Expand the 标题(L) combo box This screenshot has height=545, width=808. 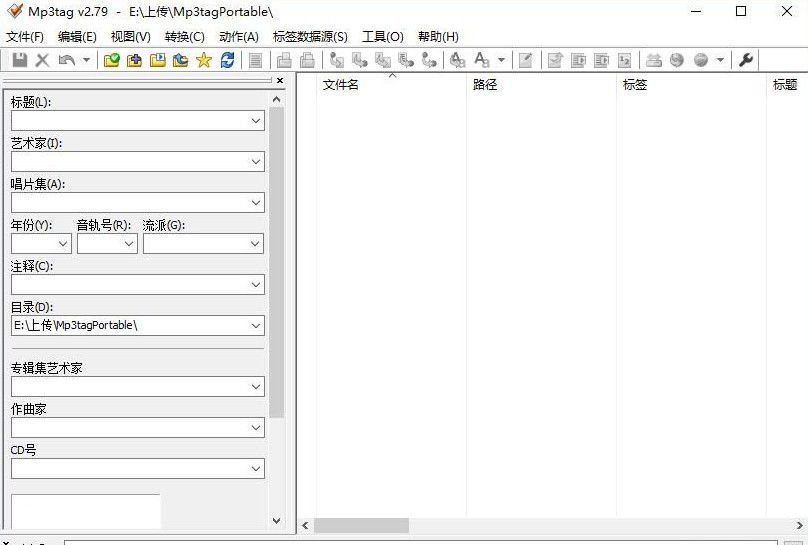tap(256, 121)
